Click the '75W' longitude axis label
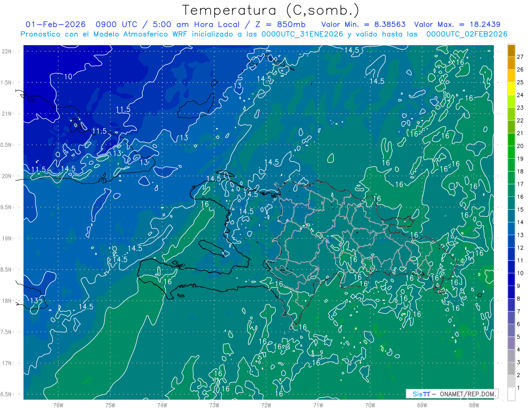 tap(110, 405)
